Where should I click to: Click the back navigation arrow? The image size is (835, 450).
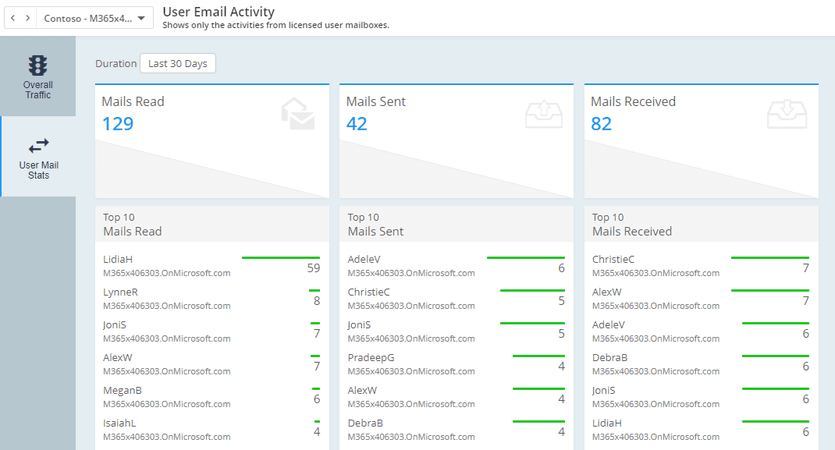14,18
